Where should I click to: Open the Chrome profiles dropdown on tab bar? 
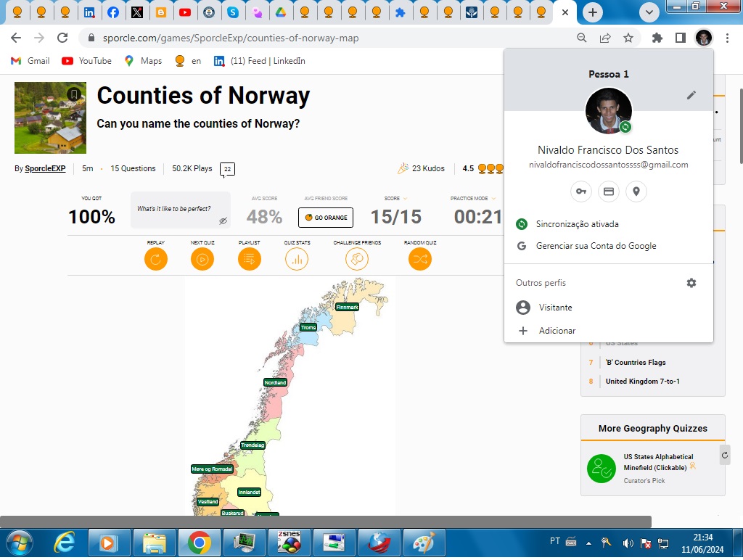649,12
